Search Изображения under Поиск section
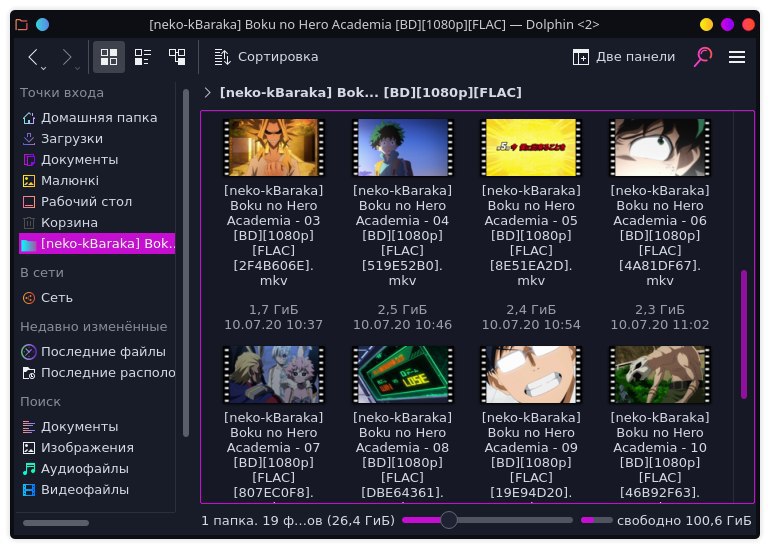This screenshot has height=549, width=770. pyautogui.click(x=97, y=448)
